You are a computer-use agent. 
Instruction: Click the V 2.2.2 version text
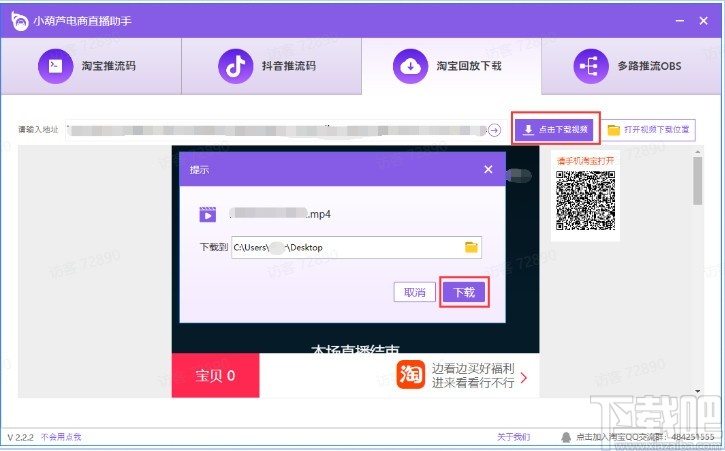(20, 437)
